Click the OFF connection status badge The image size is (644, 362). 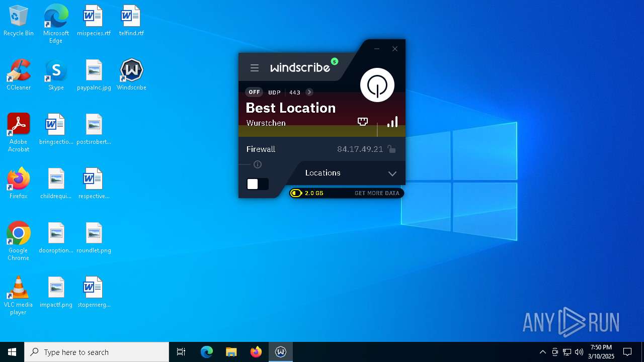[x=255, y=92]
